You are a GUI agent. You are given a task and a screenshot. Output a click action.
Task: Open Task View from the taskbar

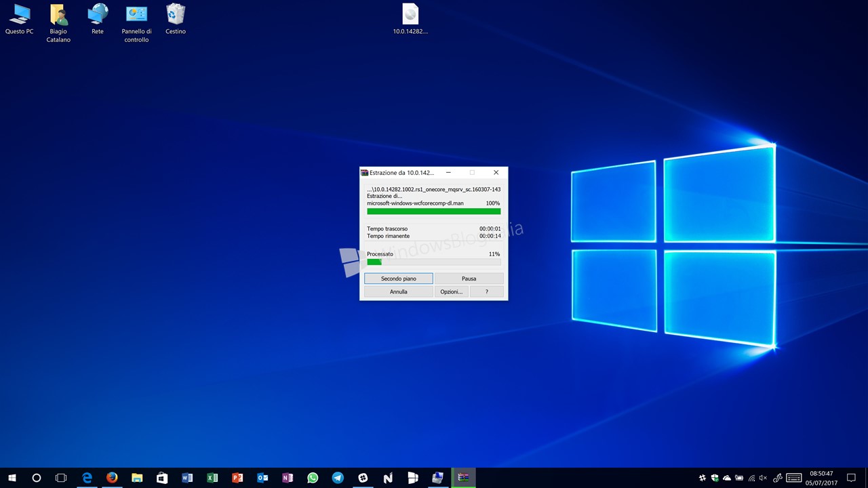coord(61,478)
